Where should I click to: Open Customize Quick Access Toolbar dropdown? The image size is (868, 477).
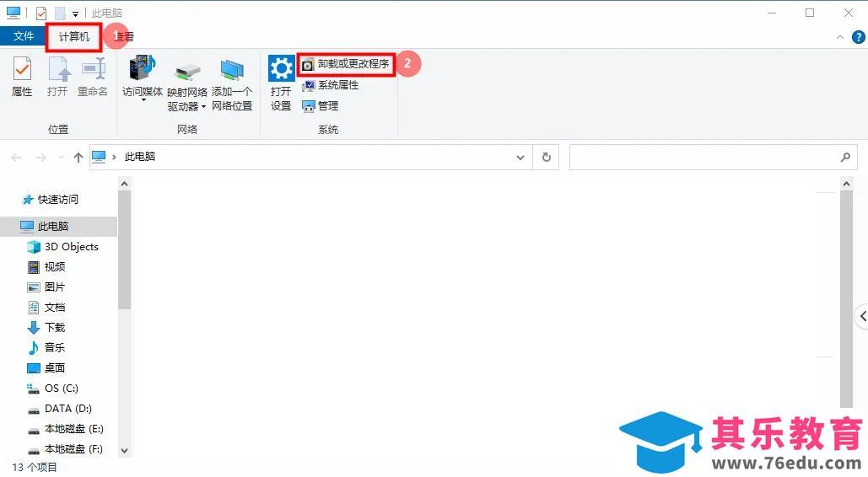coord(75,13)
